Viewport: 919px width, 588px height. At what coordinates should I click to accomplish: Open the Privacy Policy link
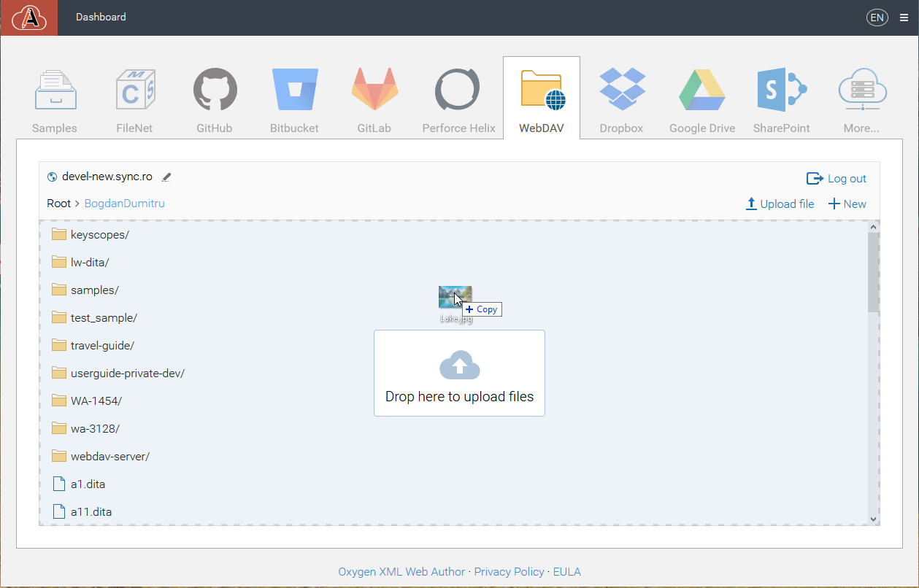(x=510, y=572)
